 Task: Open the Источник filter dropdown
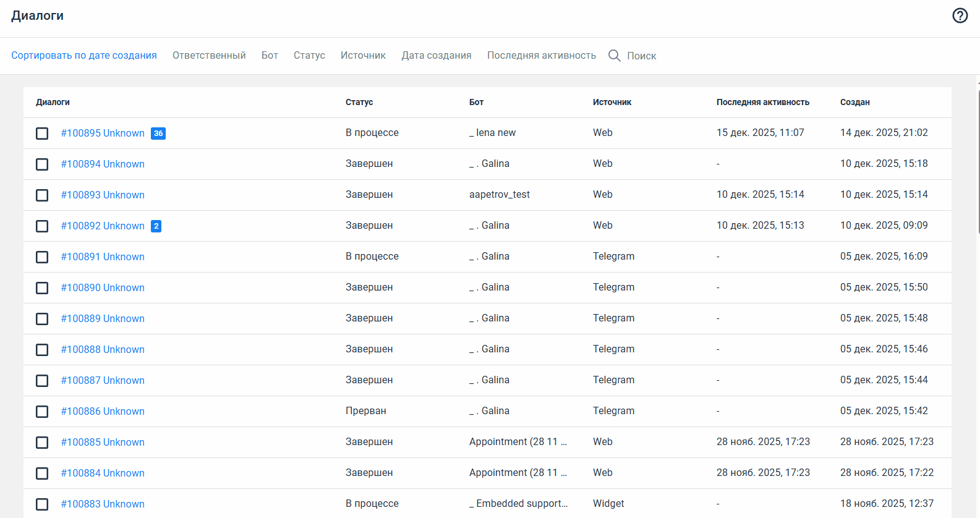click(x=363, y=56)
